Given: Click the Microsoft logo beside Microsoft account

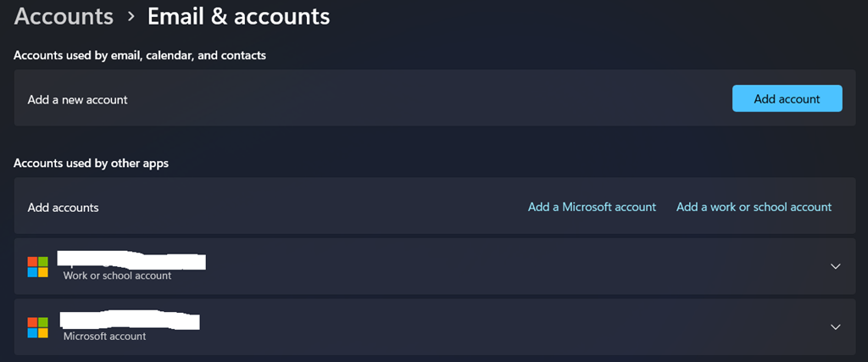Looking at the screenshot, I should [x=37, y=326].
